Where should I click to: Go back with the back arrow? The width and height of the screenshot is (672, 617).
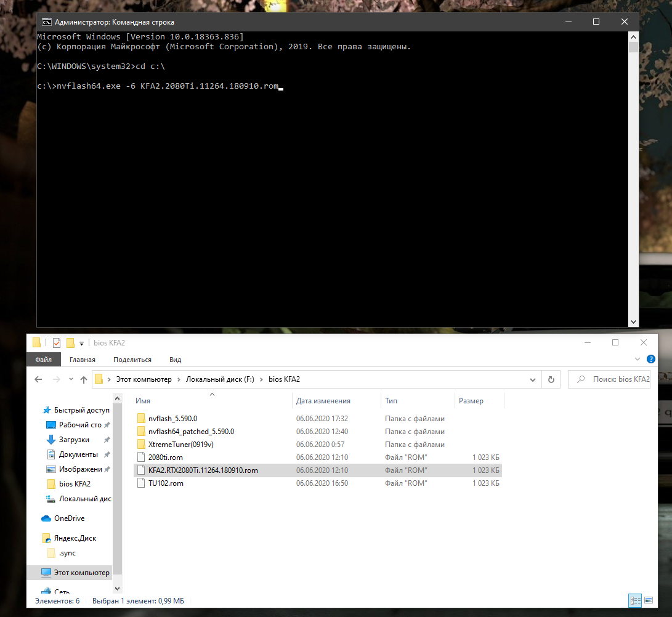coord(38,379)
